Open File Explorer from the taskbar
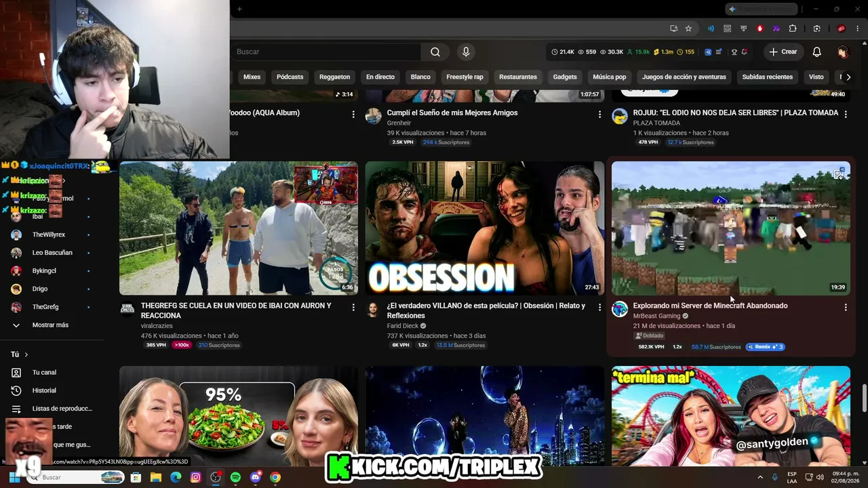 [156, 477]
